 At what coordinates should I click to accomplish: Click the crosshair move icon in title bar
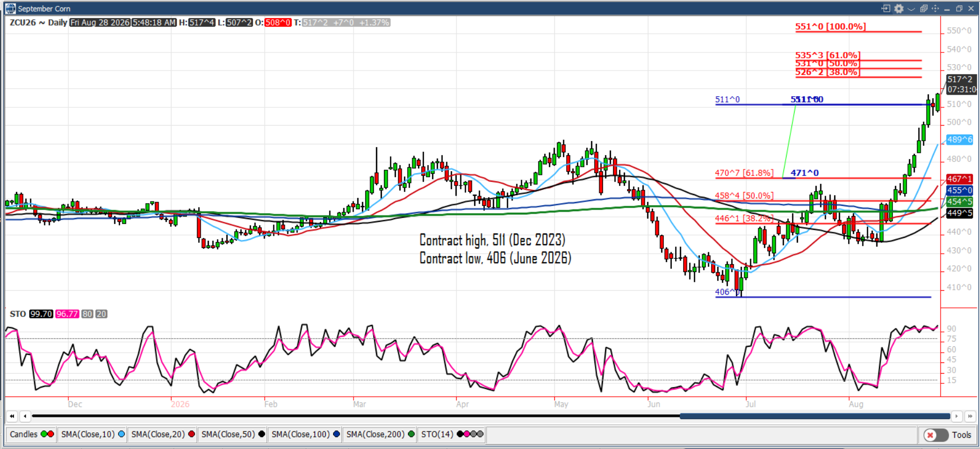point(935,9)
